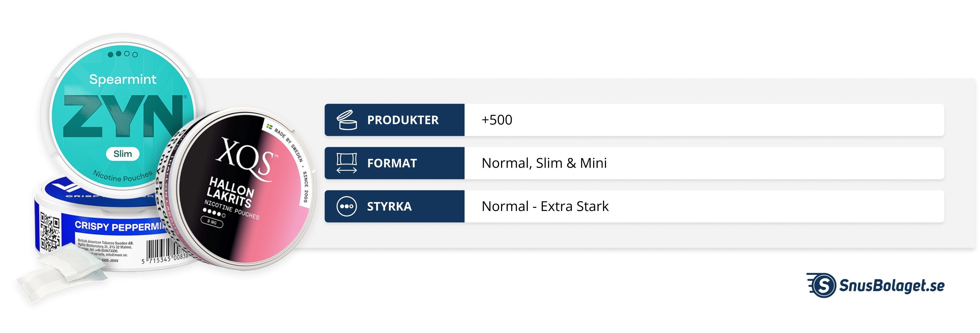Screen dimensions: 980x333
Task: Select the PRODUKTER label
Action: [402, 120]
